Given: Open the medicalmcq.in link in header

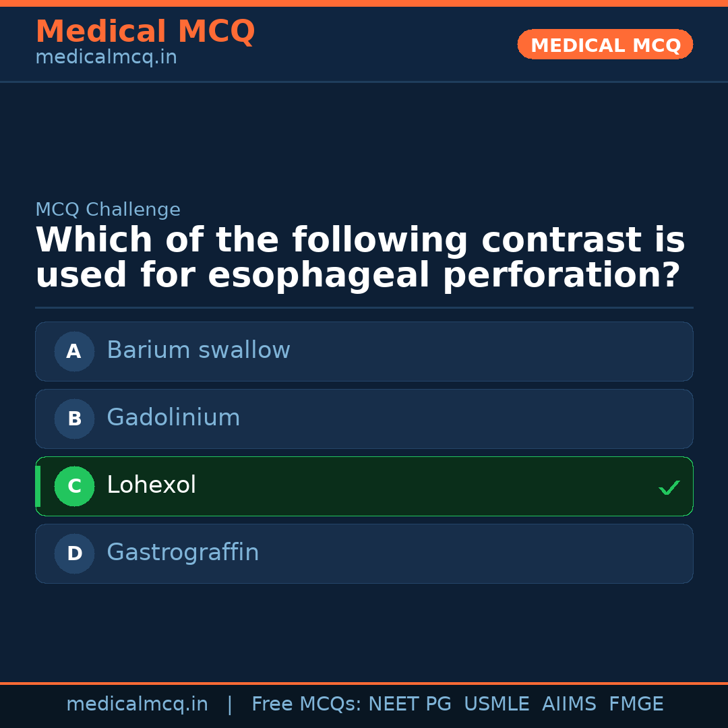Looking at the screenshot, I should [106, 57].
